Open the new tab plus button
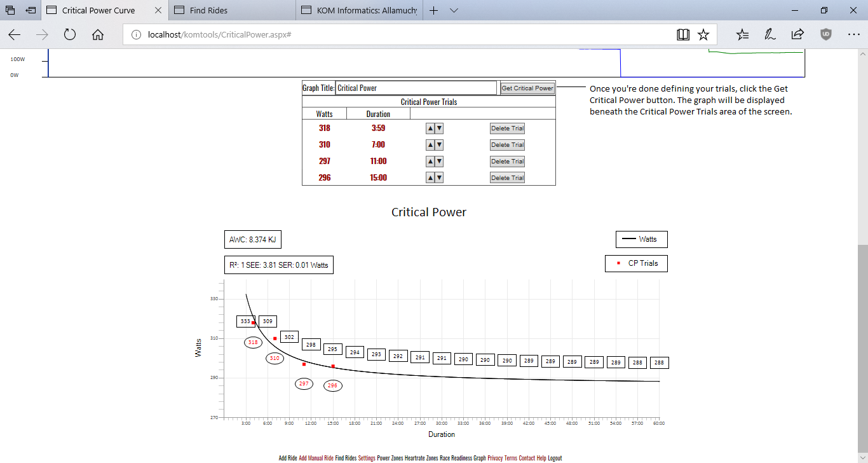This screenshot has width=868, height=463. 434,11
